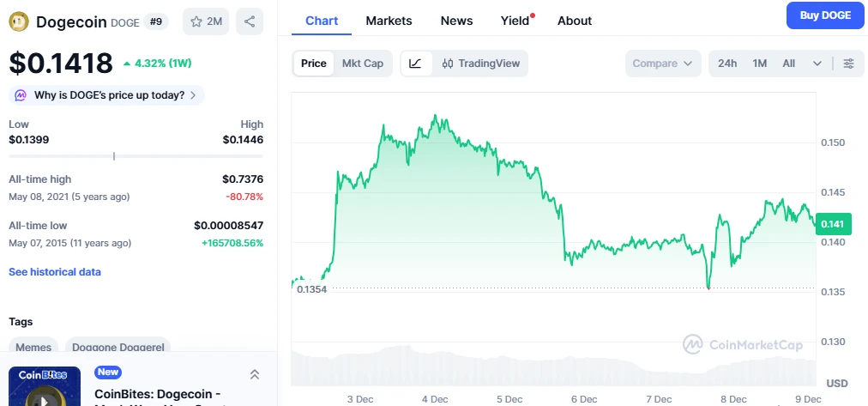Open the See historical data link
868x406 pixels.
tap(55, 272)
